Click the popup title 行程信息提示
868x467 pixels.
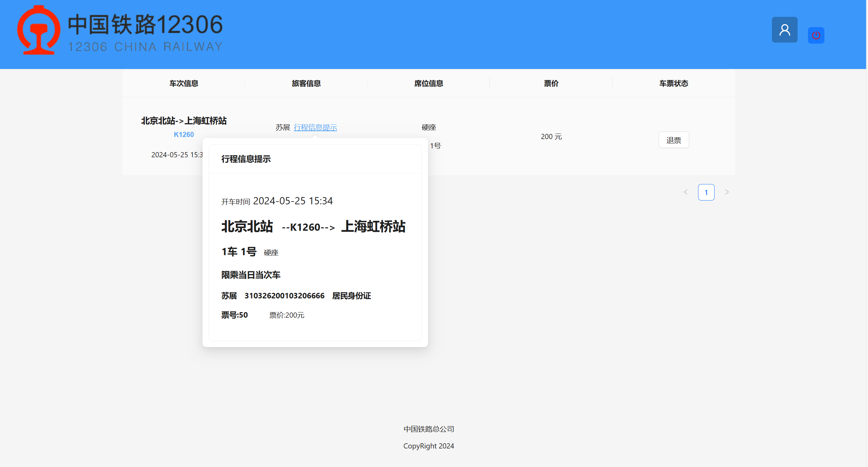click(246, 159)
